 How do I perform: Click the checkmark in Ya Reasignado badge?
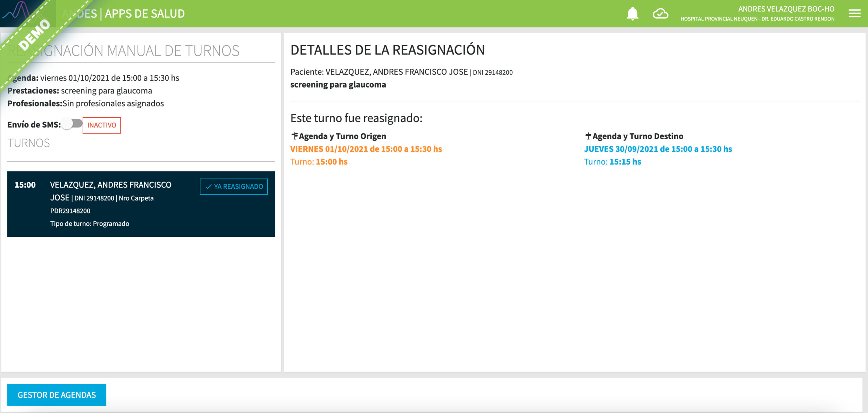click(x=209, y=187)
